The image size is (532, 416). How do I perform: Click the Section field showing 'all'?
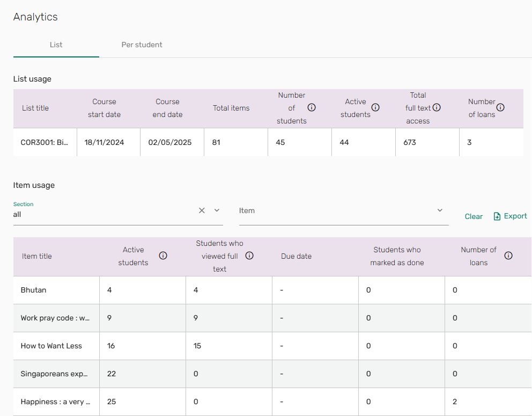click(x=102, y=214)
